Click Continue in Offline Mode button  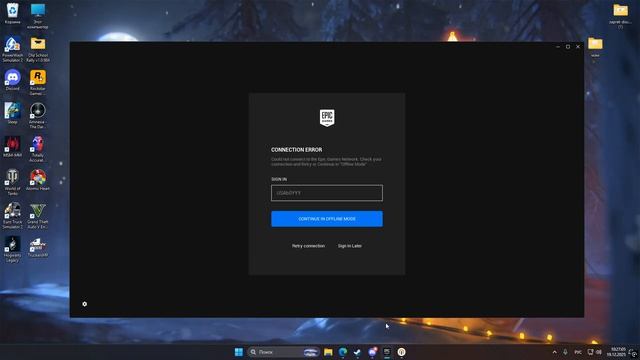point(327,219)
